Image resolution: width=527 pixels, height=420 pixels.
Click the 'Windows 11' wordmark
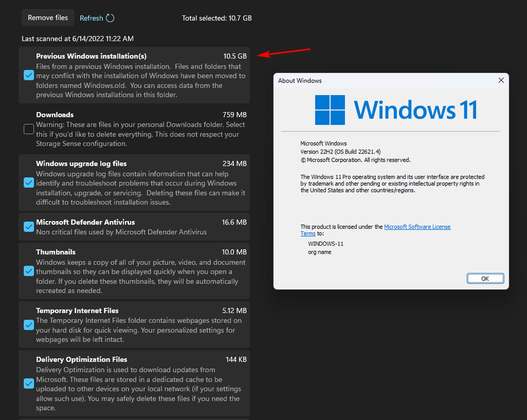(415, 110)
